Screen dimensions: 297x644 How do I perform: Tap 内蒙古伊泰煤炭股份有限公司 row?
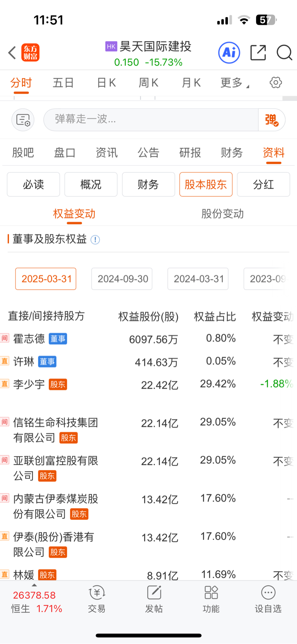click(148, 506)
